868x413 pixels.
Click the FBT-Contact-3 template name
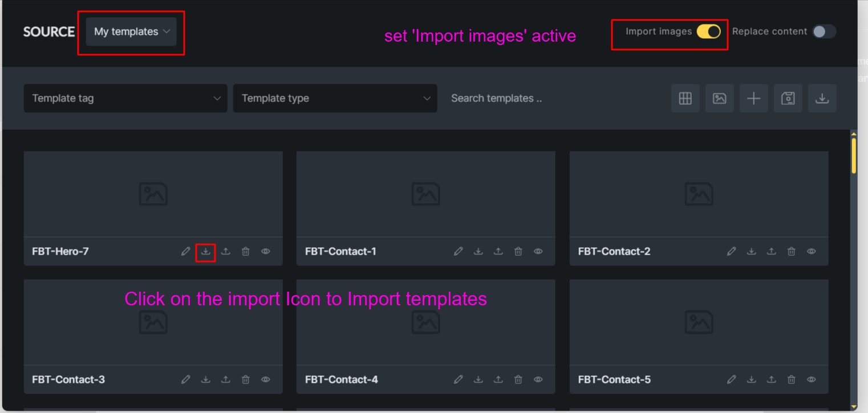pos(68,379)
